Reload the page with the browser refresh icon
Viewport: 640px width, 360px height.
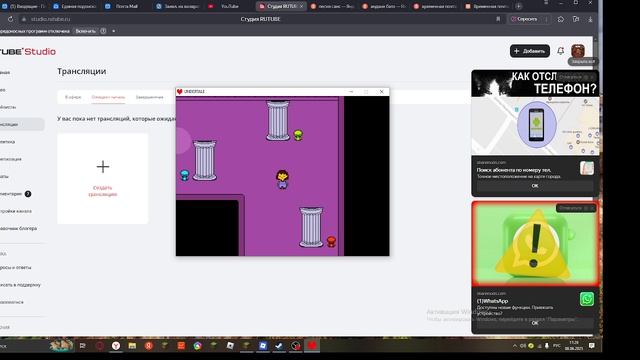click(10, 19)
